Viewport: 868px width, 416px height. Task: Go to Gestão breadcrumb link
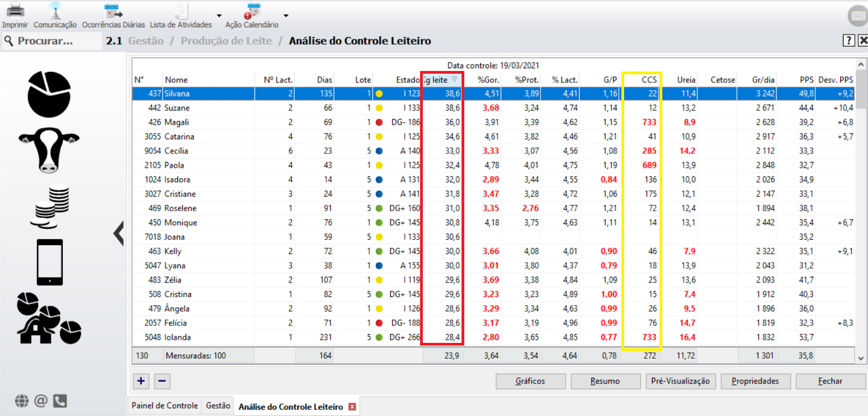(146, 41)
